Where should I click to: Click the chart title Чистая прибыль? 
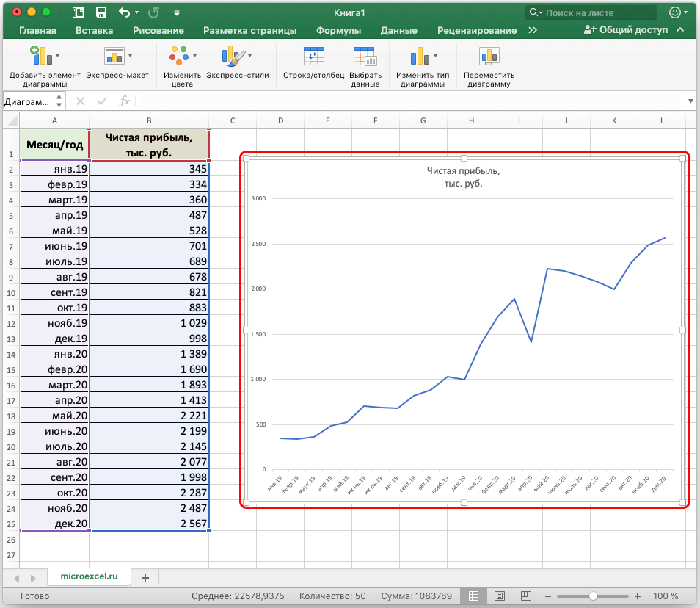click(464, 177)
